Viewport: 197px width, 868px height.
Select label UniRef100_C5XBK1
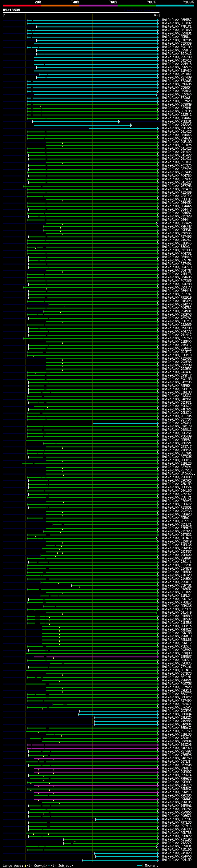click(176, 91)
